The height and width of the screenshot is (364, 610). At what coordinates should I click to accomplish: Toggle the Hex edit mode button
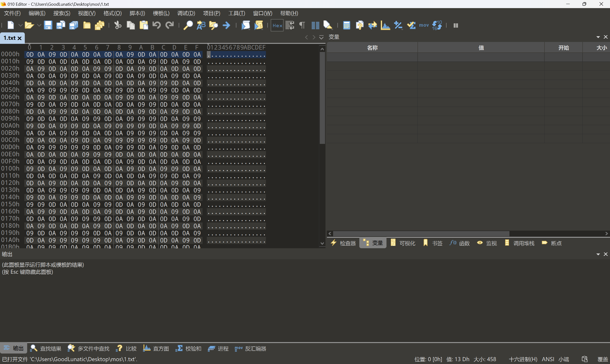[x=277, y=25]
